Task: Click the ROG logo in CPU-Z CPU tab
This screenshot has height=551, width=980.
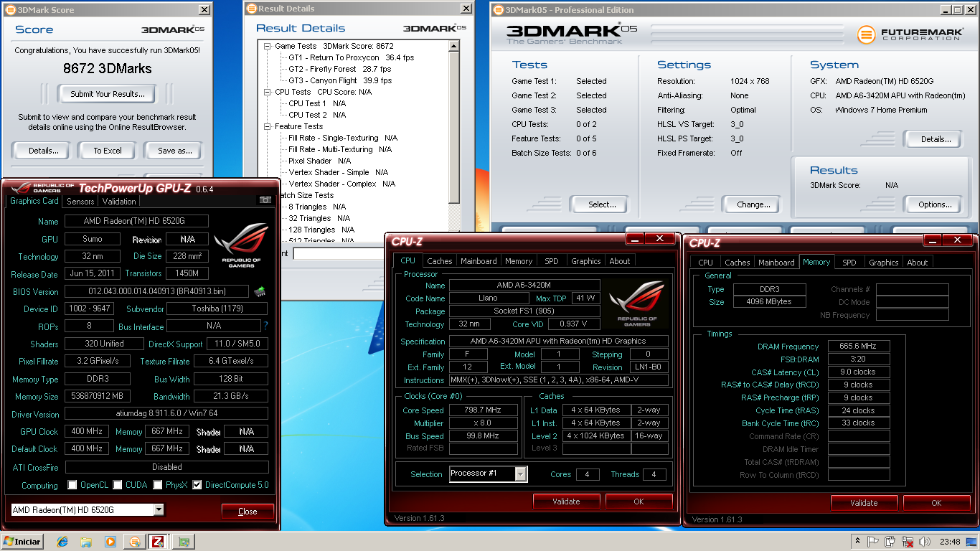Action: click(636, 304)
